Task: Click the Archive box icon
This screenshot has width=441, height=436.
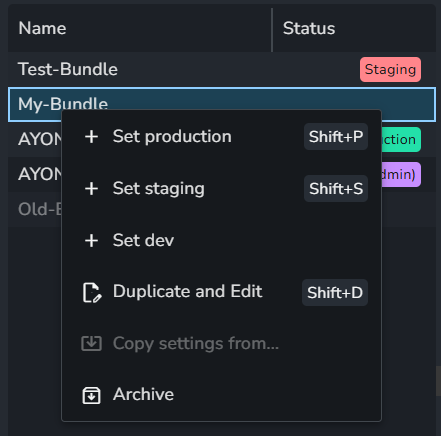Action: pyautogui.click(x=91, y=395)
